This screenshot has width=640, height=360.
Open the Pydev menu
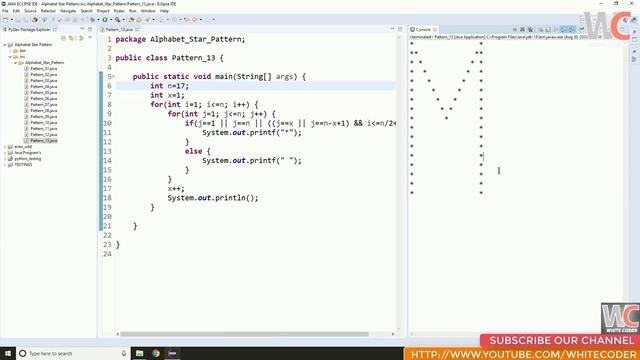[119, 11]
